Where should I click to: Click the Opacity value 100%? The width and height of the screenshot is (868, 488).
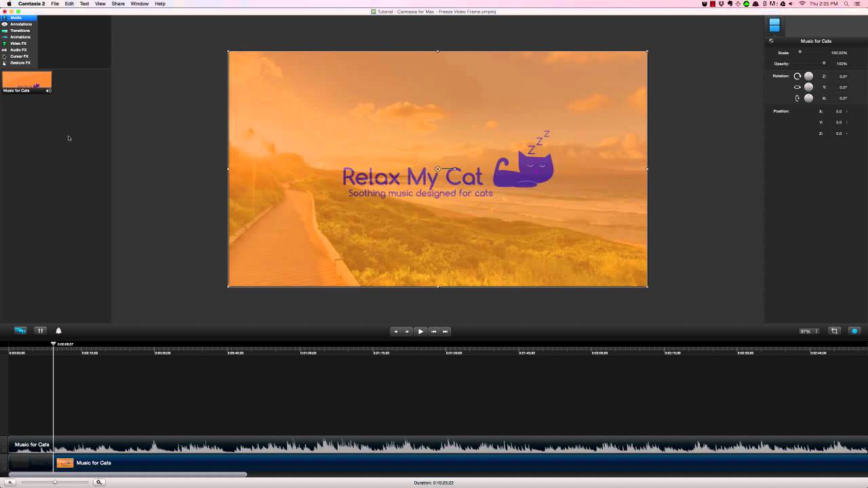click(842, 64)
